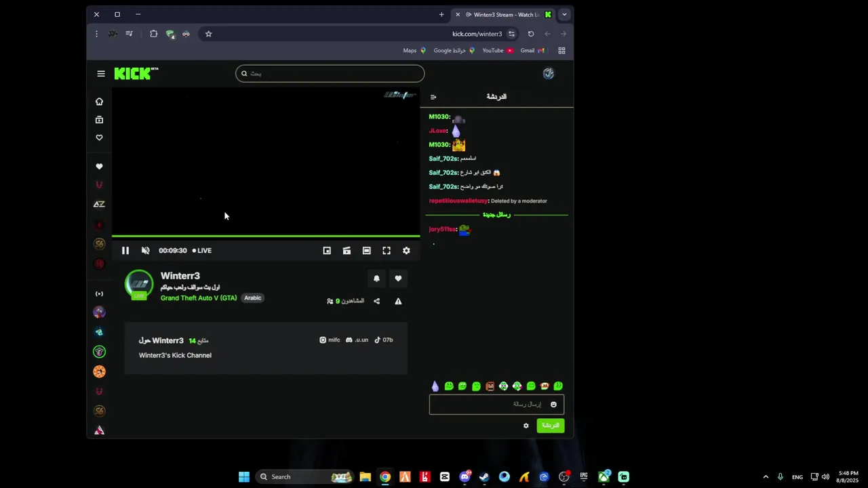868x488 pixels.
Task: Send chat with green button
Action: tap(550, 426)
